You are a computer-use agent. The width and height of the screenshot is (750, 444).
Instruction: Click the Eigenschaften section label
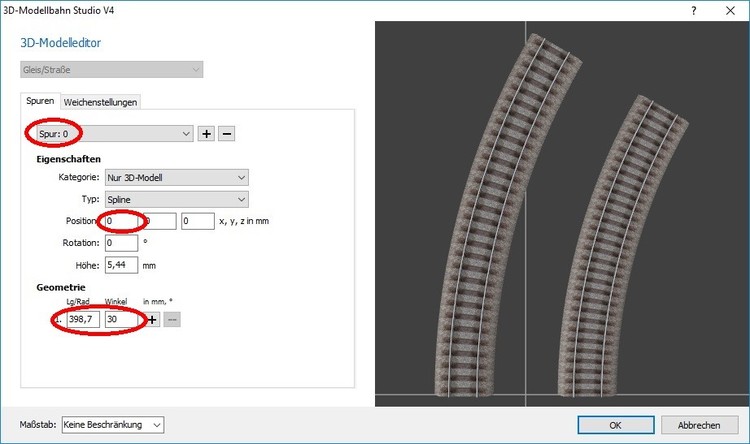click(68, 159)
